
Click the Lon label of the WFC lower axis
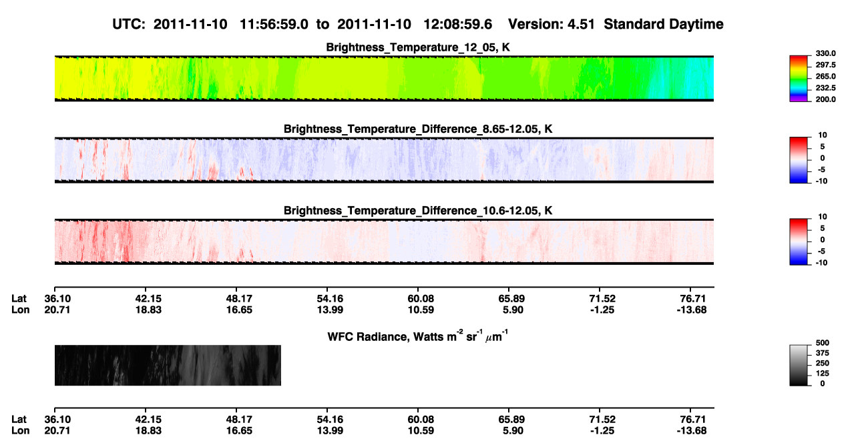(x=20, y=430)
